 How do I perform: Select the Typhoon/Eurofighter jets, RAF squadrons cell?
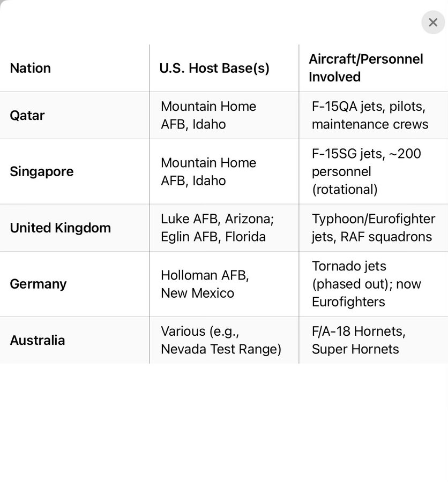tap(373, 228)
